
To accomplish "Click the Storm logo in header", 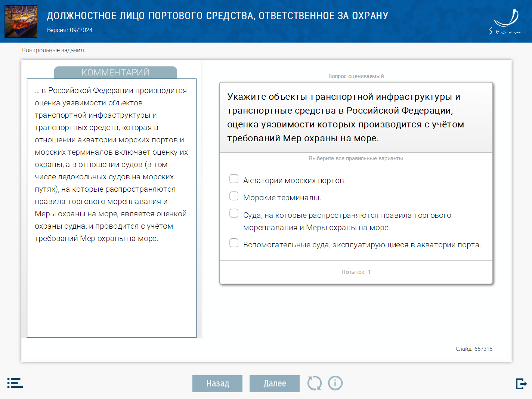I will coord(505,22).
